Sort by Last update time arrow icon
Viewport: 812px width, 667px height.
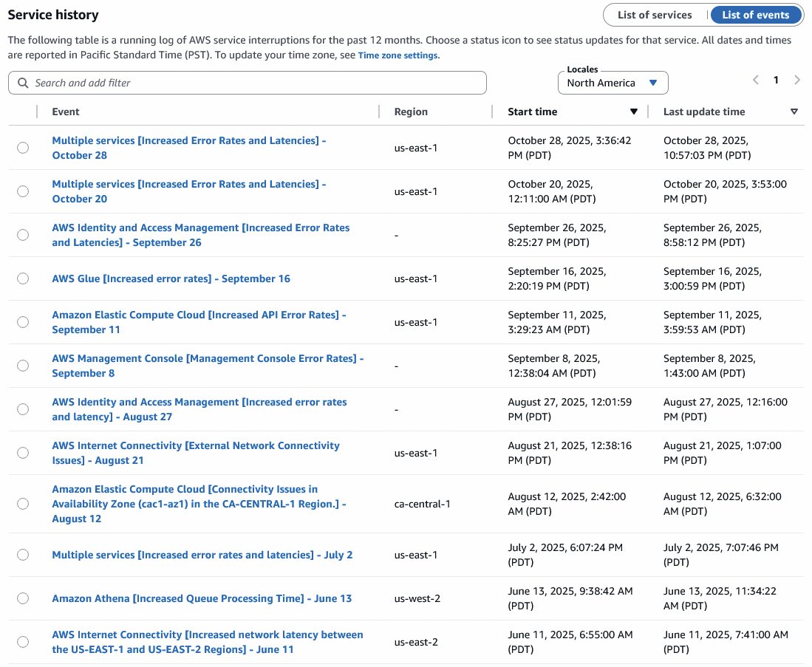click(794, 112)
